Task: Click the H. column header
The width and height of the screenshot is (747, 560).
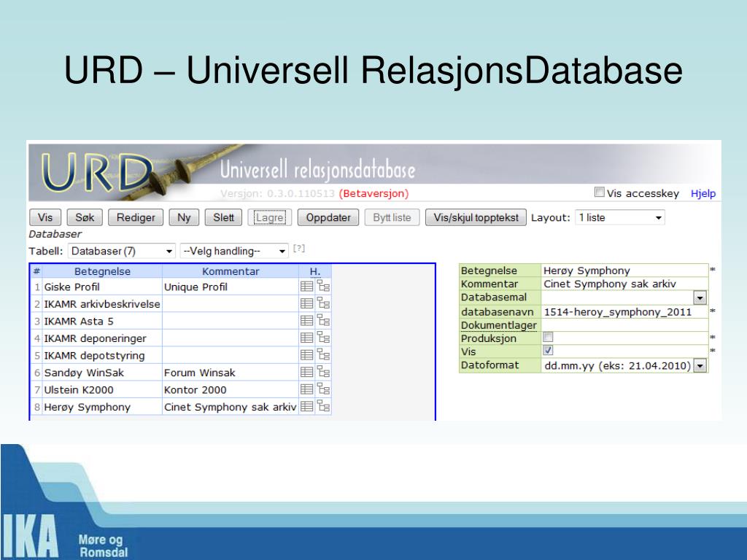Action: click(x=315, y=271)
